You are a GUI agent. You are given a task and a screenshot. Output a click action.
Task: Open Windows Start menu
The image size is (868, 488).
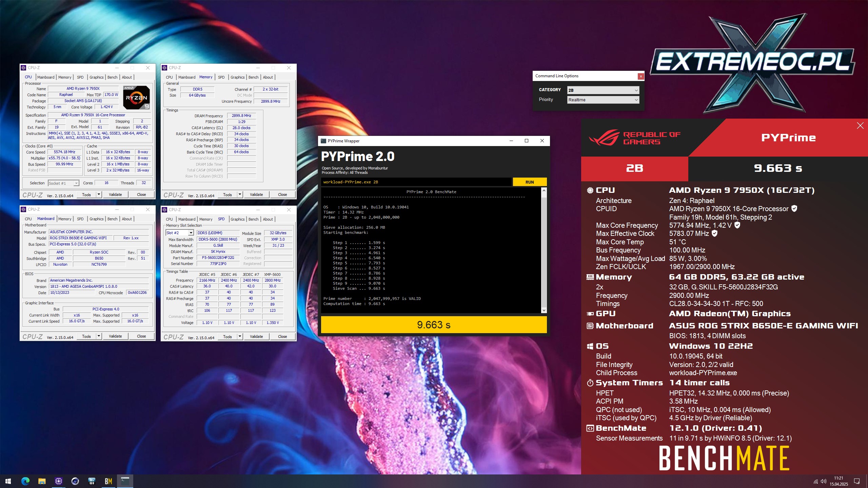tap(8, 481)
